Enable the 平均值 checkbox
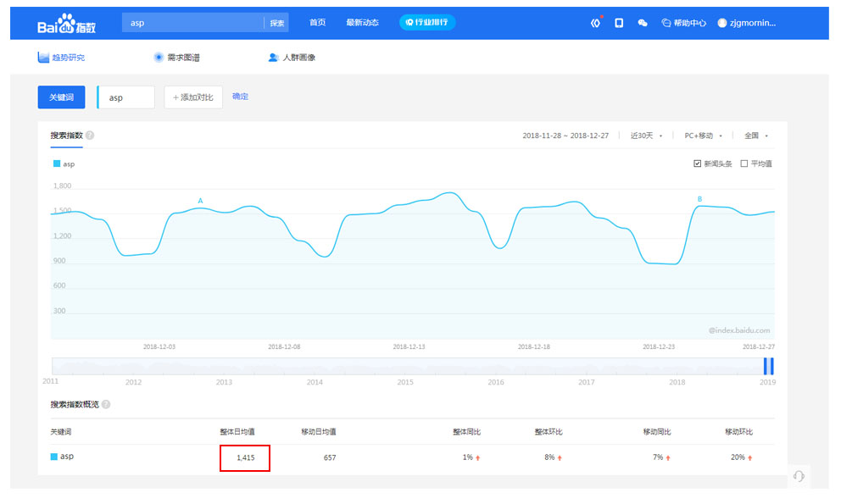This screenshot has width=841, height=504. pos(744,163)
